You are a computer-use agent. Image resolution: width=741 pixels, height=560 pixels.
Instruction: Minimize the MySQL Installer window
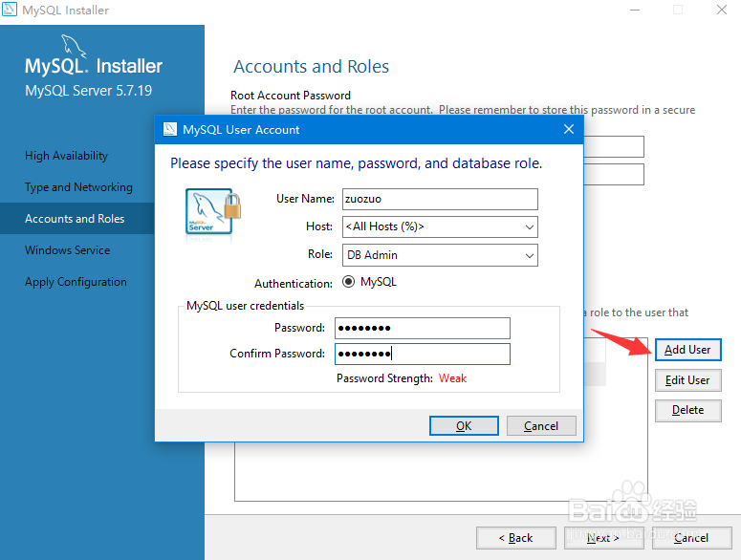pyautogui.click(x=635, y=10)
